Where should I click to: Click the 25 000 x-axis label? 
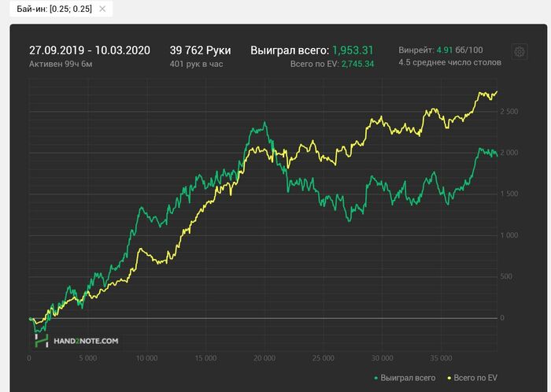click(324, 358)
